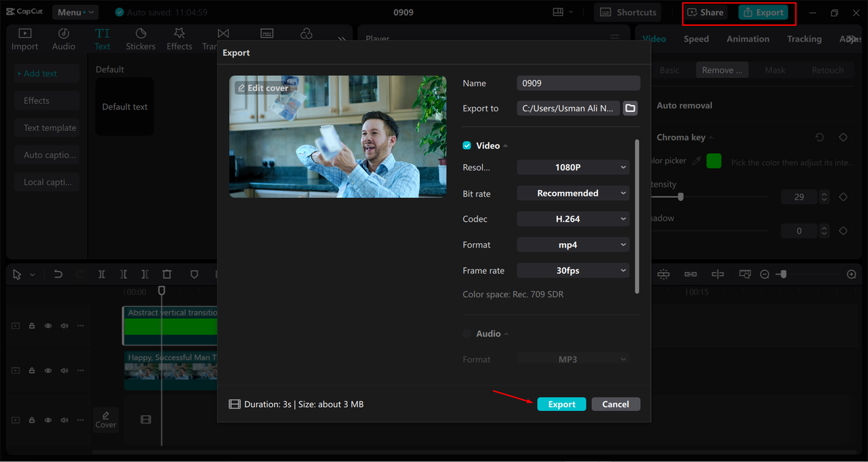
Task: Open the folder browse icon beside Export to
Action: pos(630,108)
